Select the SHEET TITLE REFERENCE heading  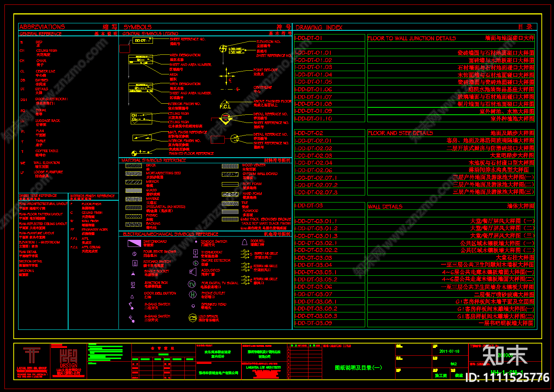pos(38,195)
